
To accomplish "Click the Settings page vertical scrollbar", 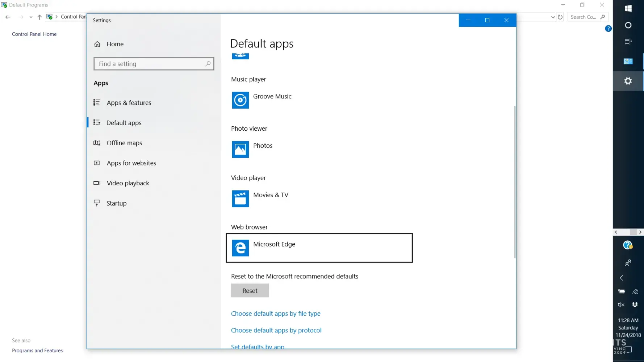I will tap(514, 182).
